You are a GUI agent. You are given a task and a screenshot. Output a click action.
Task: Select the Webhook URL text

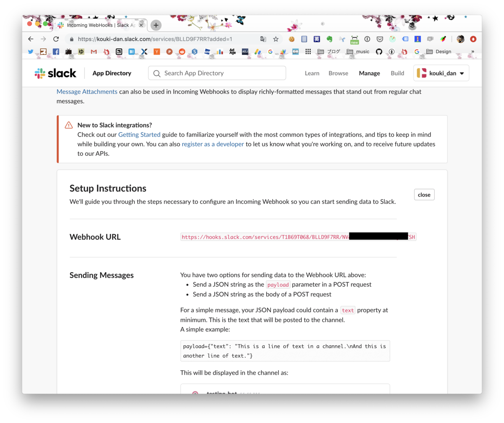[x=299, y=237]
